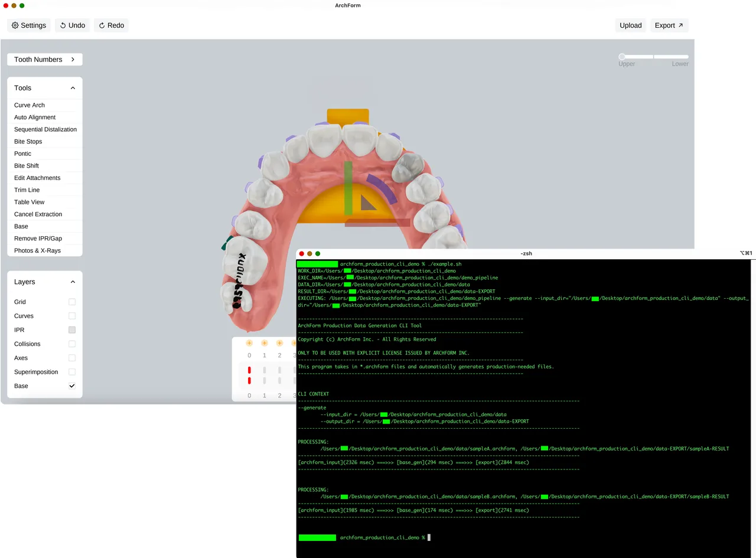Image resolution: width=756 pixels, height=558 pixels.
Task: Click the Redo button
Action: point(111,25)
